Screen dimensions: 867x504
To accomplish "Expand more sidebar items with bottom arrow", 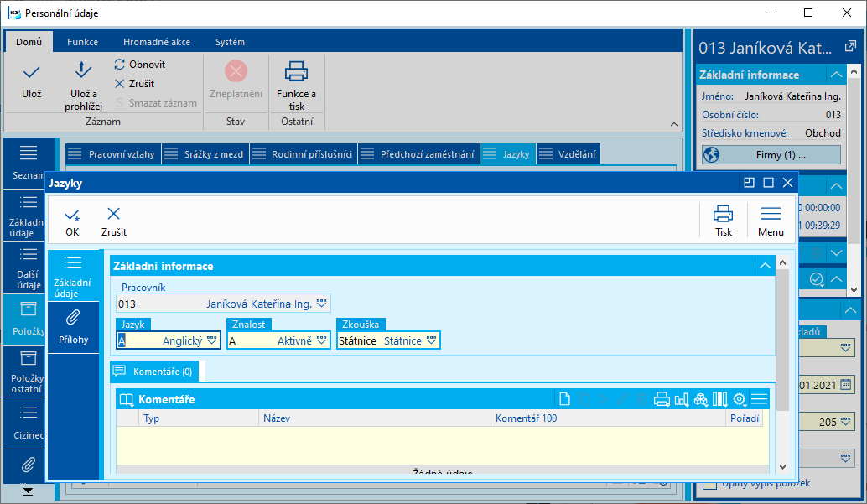I will pos(28,491).
